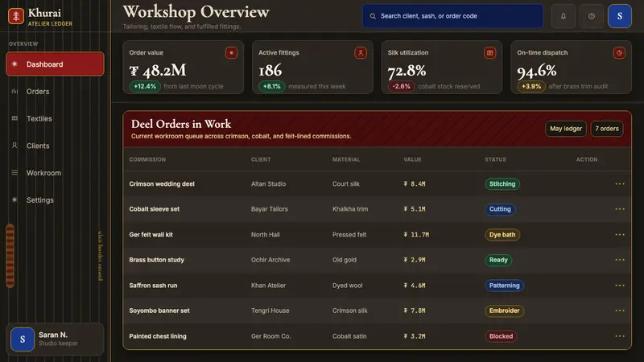Open actions menu for Saffron sash run

point(620,286)
